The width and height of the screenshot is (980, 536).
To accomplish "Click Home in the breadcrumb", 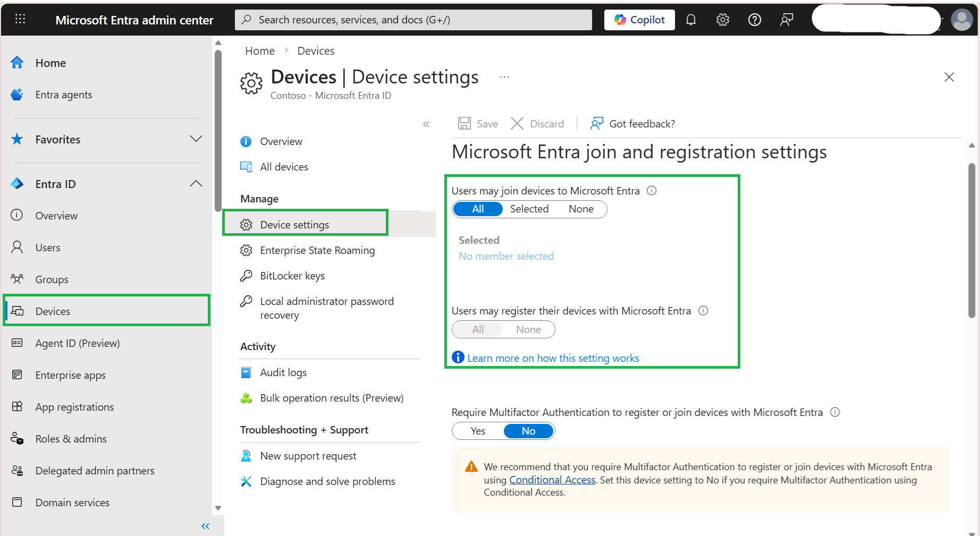I will pos(260,51).
